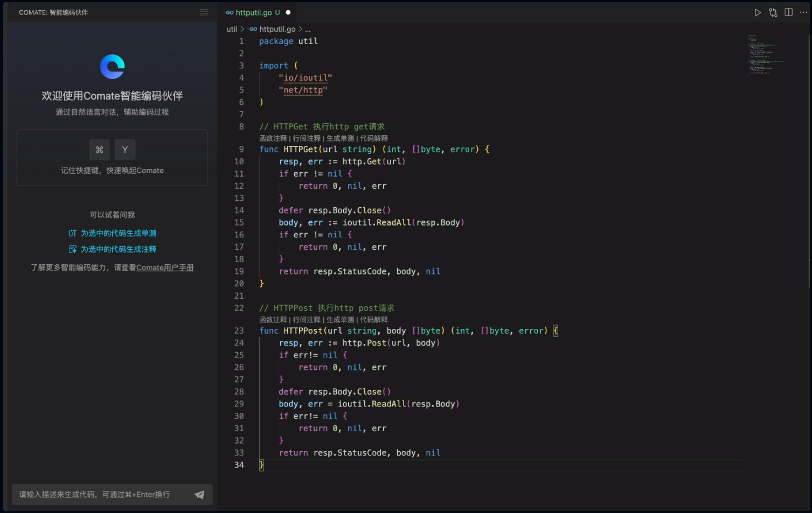Click the httputil.go breadcrumb item
The width and height of the screenshot is (812, 513).
[277, 29]
